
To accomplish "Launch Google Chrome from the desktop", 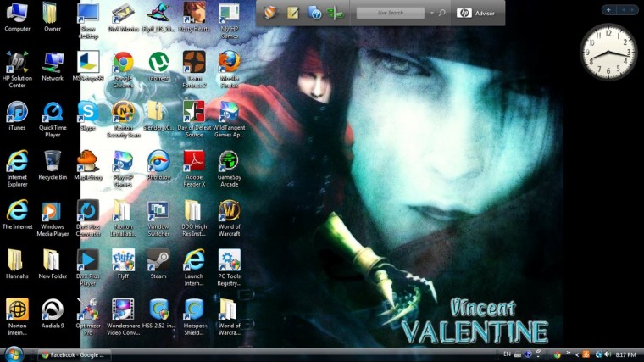I will (x=123, y=70).
